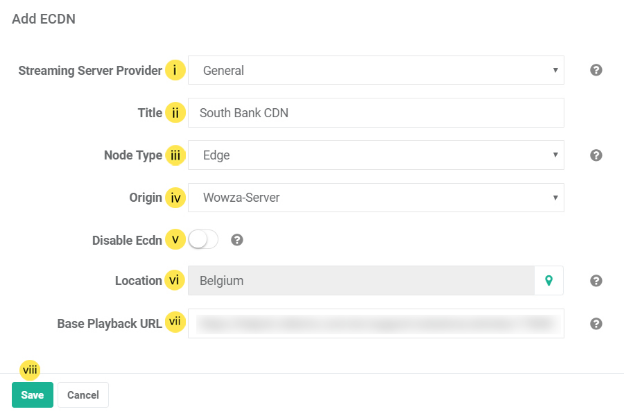Screen dimensions: 624x416
Task: Click help icon for Base Playback URL
Action: [596, 324]
